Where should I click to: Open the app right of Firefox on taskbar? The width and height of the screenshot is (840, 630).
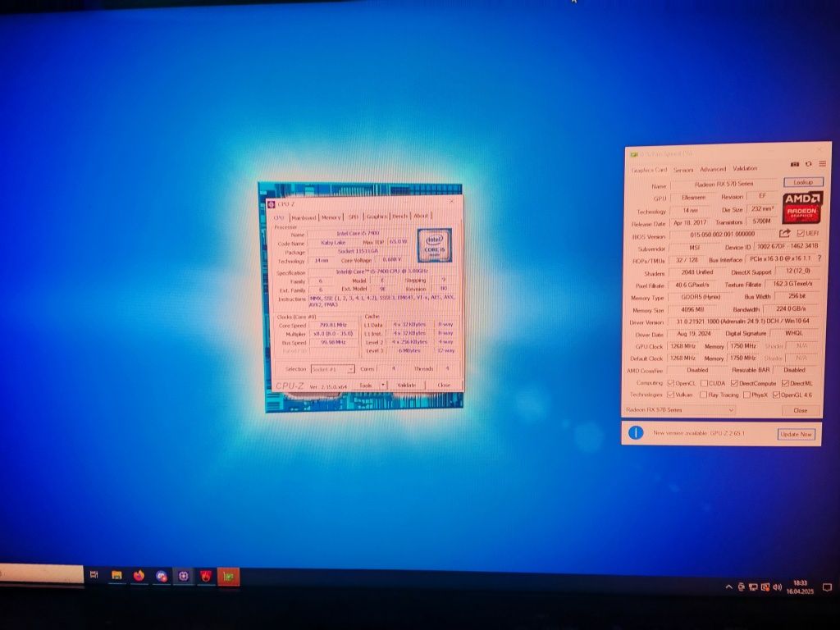(162, 577)
